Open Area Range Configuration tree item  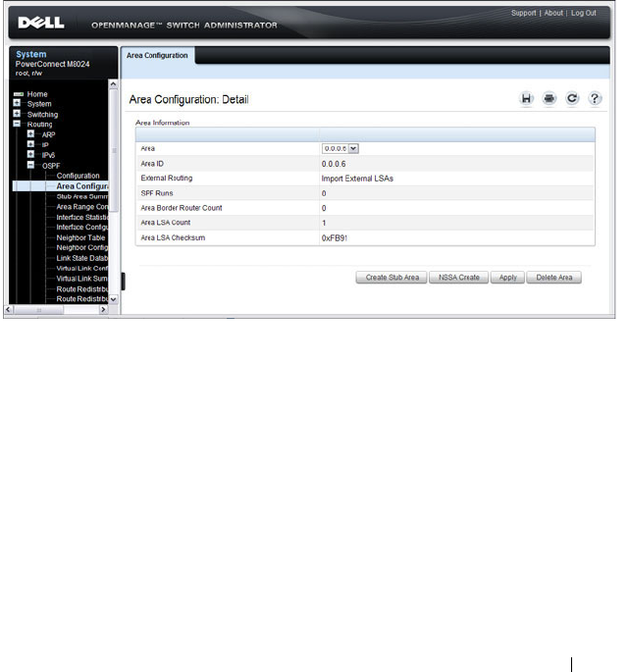(81, 207)
